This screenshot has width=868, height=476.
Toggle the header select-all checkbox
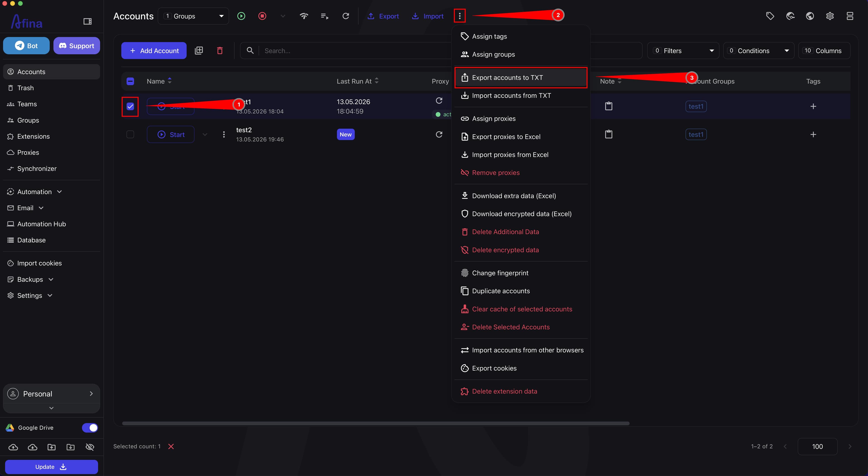click(130, 81)
